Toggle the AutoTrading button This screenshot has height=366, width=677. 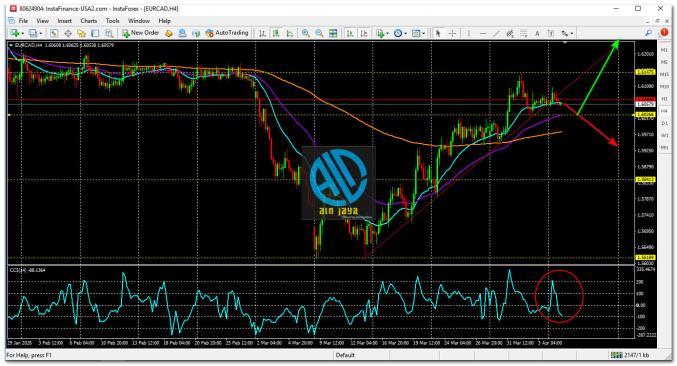click(227, 33)
